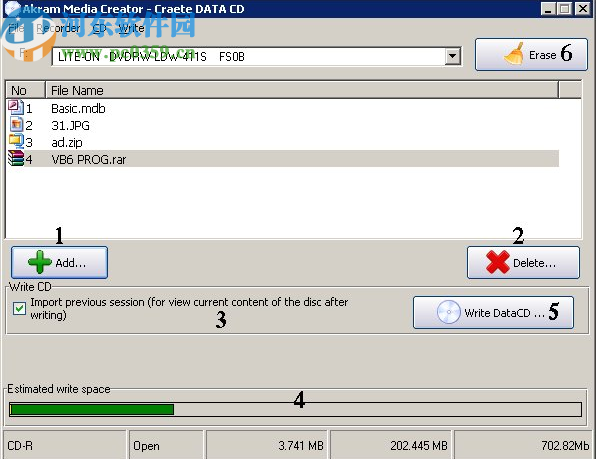Viewport: 597px width, 459px height.
Task: Open the Write menu
Action: tap(131, 28)
